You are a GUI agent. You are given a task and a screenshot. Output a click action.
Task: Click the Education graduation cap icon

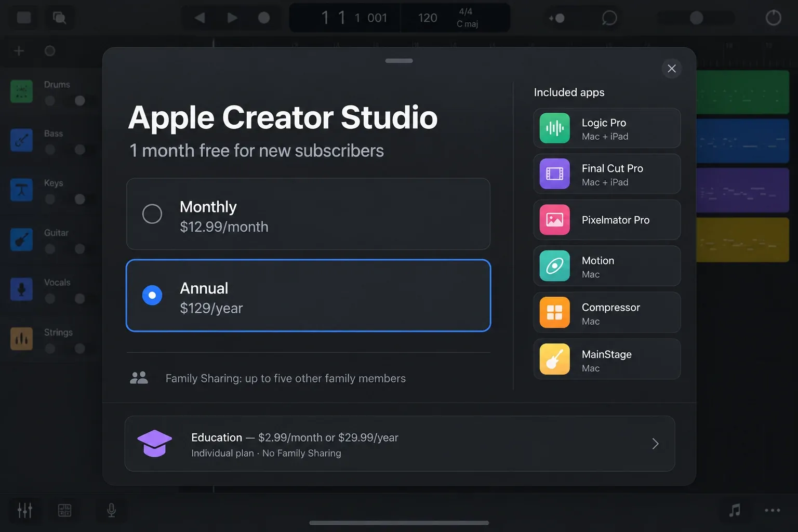[x=154, y=443]
